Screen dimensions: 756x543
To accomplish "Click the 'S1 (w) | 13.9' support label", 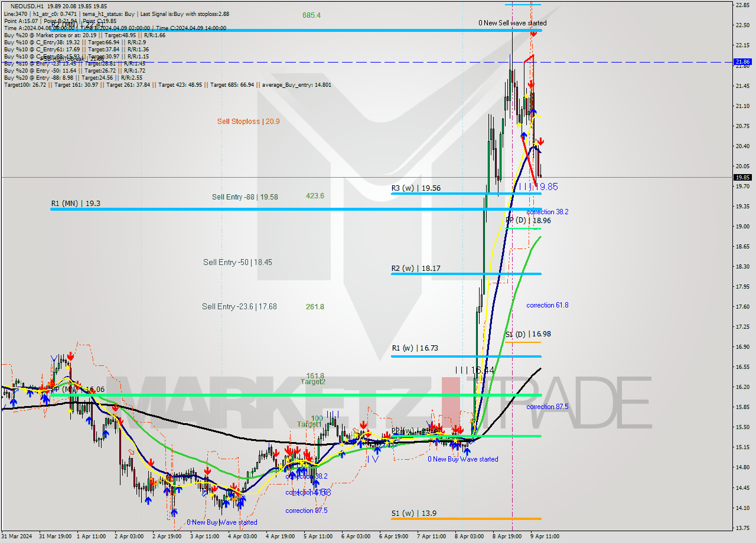I will click(x=413, y=513).
